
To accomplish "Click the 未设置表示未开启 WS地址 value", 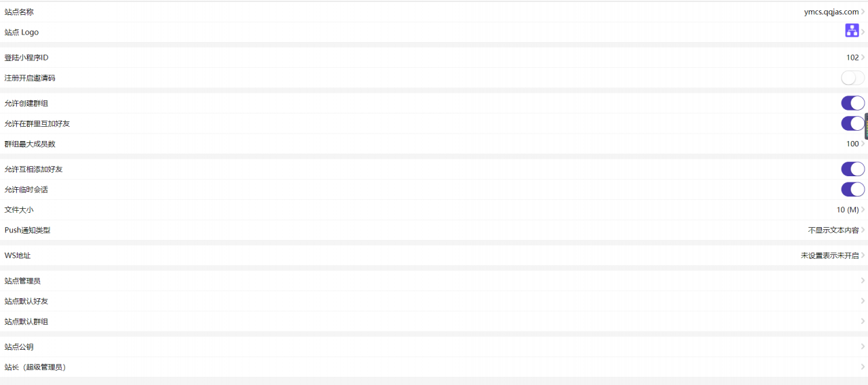I will point(829,256).
